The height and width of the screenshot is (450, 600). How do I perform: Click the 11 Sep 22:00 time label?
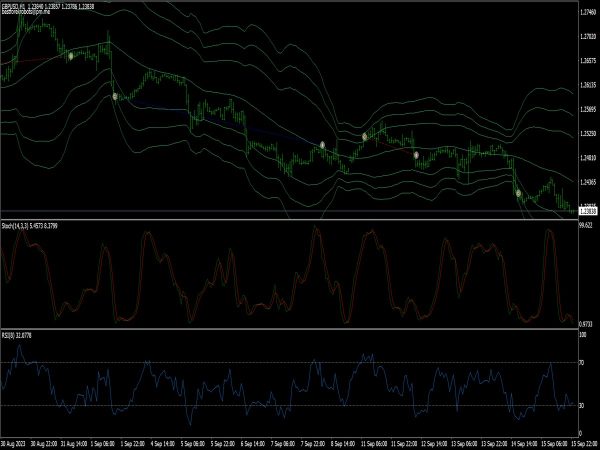pyautogui.click(x=403, y=444)
